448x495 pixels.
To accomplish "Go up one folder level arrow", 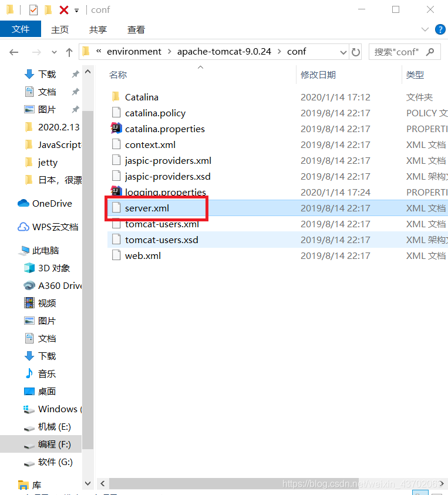I will 69,52.
